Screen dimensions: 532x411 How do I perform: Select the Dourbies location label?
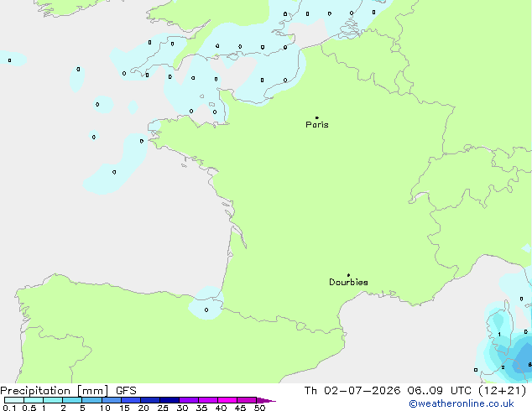coord(348,282)
